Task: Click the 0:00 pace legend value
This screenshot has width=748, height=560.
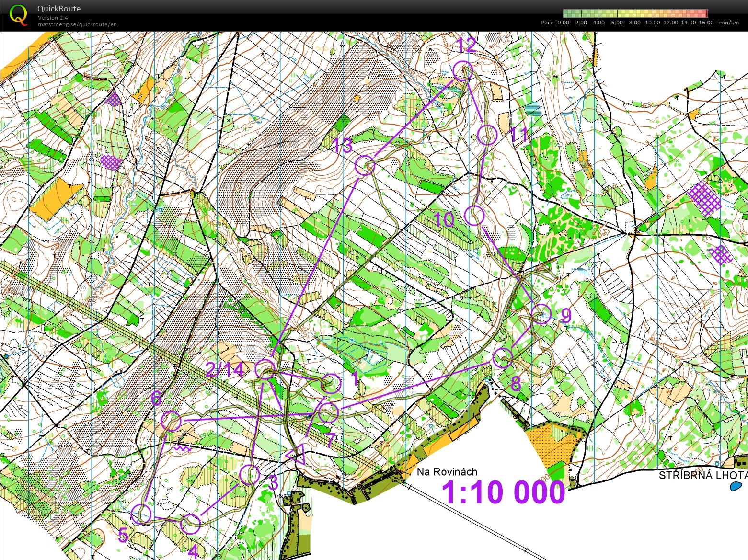Action: pyautogui.click(x=564, y=23)
